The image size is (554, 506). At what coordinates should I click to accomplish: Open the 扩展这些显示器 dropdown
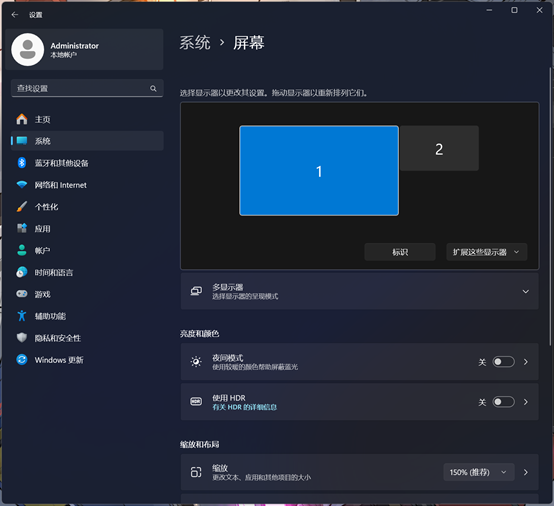[x=487, y=252]
